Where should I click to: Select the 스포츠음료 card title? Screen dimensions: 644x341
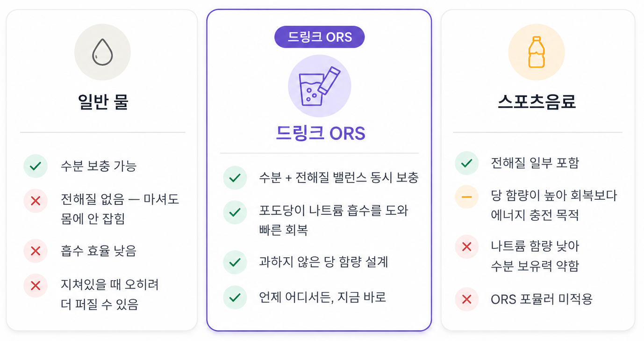pos(537,102)
